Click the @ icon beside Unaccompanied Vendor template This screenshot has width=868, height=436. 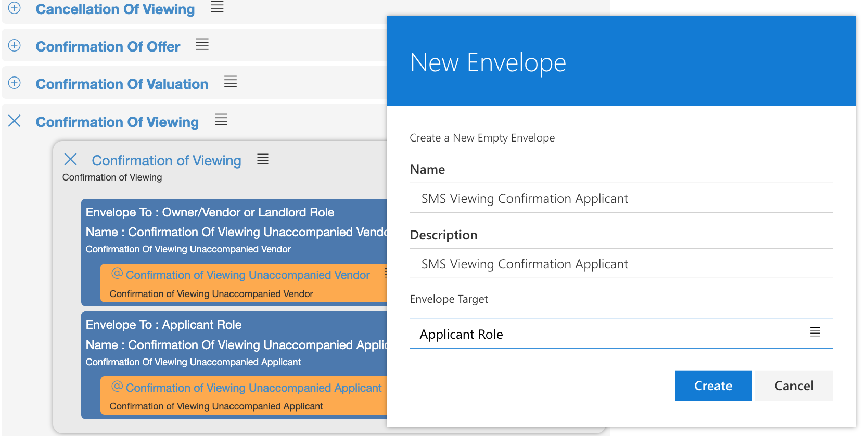tap(117, 274)
